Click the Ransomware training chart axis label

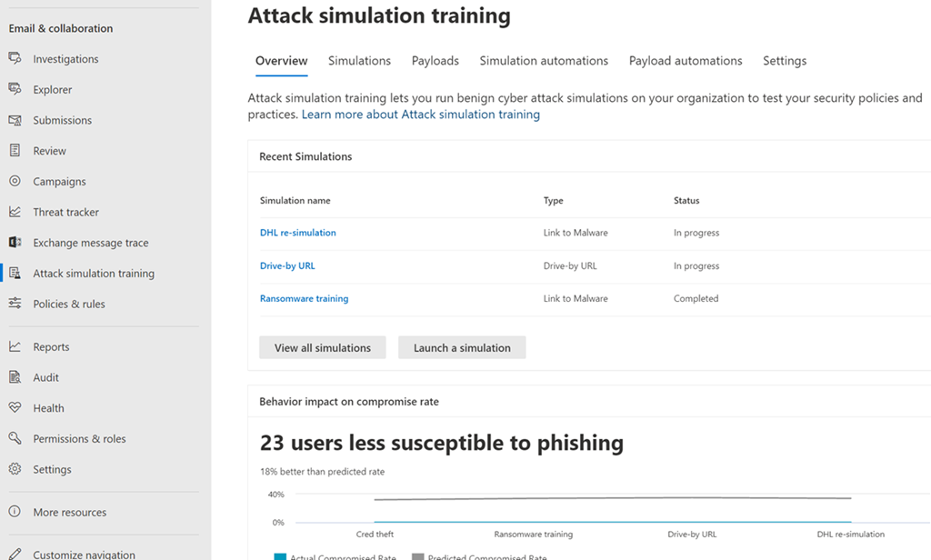[x=533, y=535]
